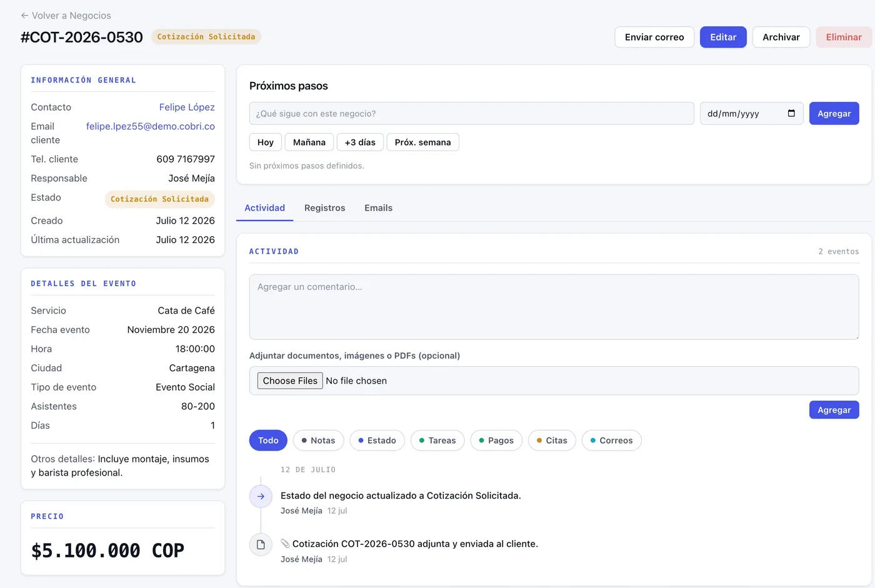Open contact Felipe López link

click(187, 107)
